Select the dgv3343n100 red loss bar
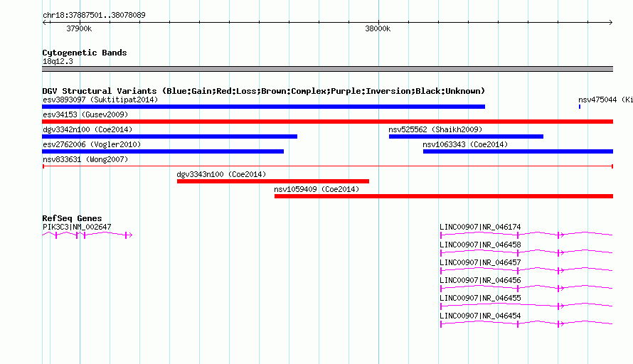 click(x=273, y=181)
